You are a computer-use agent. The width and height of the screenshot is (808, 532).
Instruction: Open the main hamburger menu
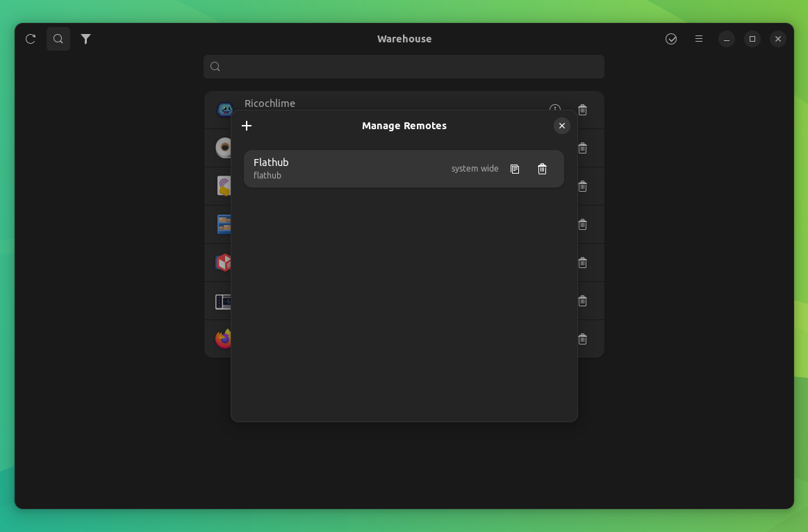pos(698,39)
